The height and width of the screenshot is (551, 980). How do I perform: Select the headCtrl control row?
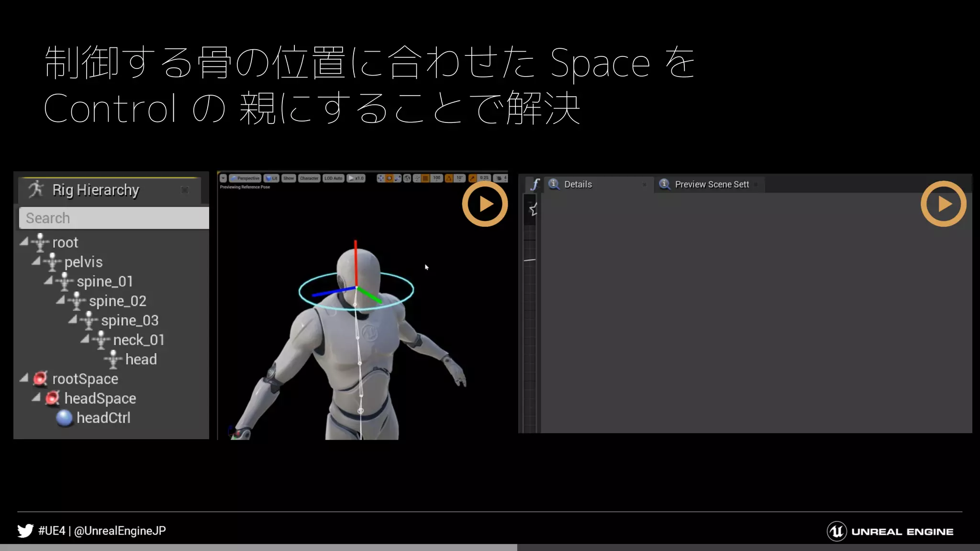point(111,418)
